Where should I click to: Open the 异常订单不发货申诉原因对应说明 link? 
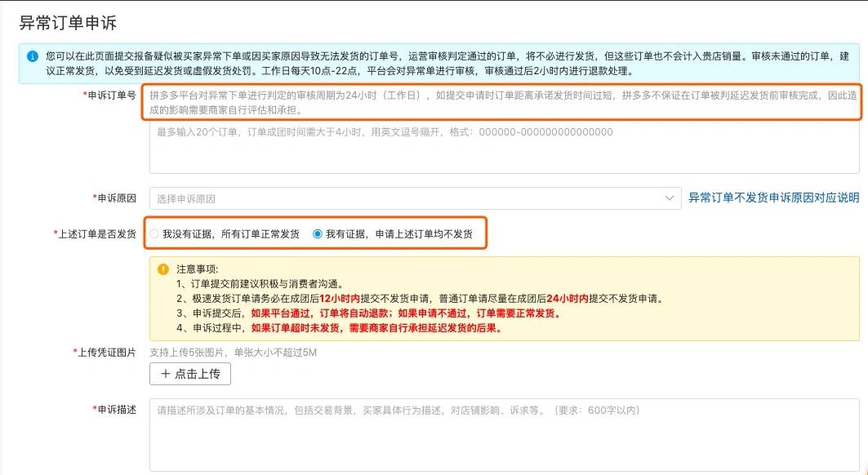pyautogui.click(x=772, y=198)
